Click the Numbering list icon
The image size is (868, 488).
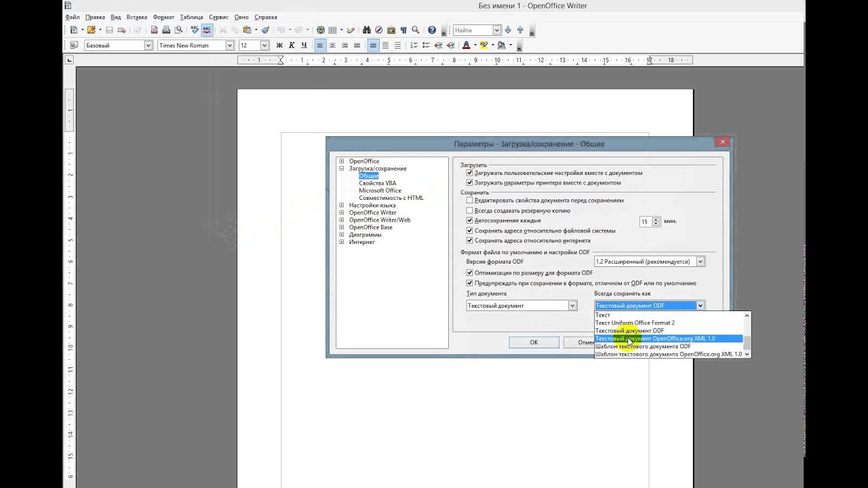point(414,45)
